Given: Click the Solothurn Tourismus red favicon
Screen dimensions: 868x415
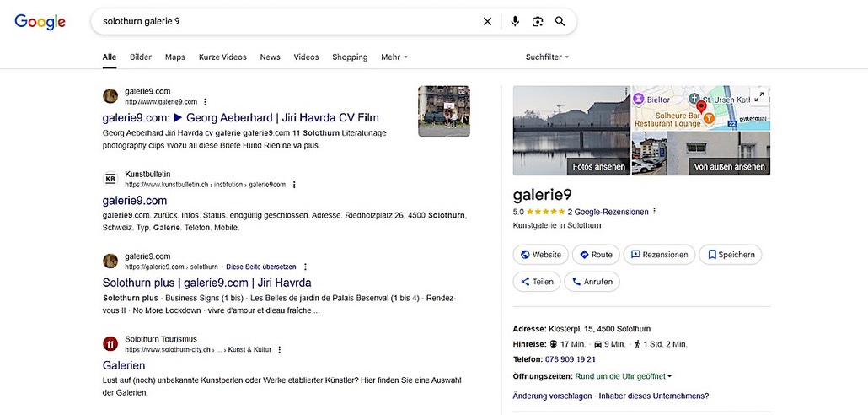Looking at the screenshot, I should 110,344.
